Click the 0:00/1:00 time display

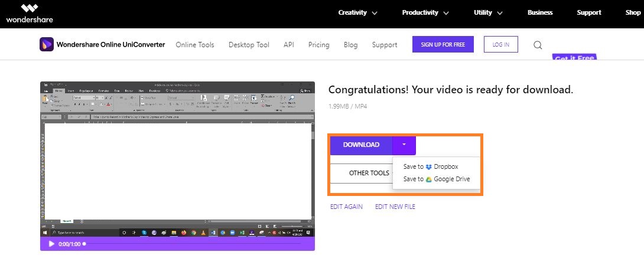(69, 244)
